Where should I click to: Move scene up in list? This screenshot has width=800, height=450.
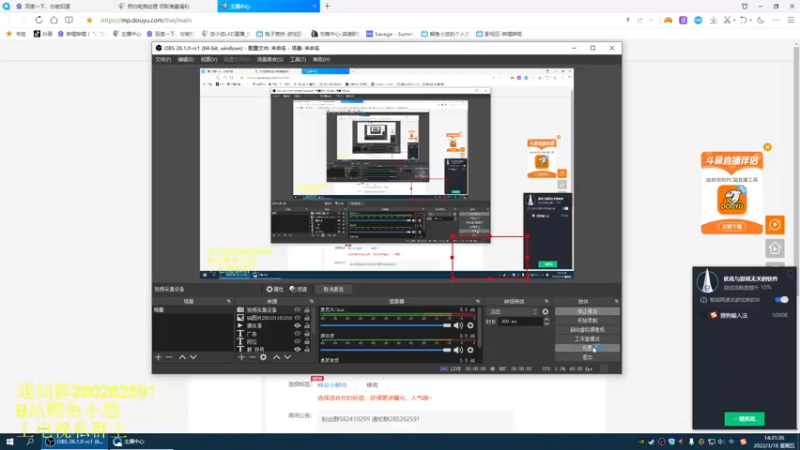(x=182, y=357)
